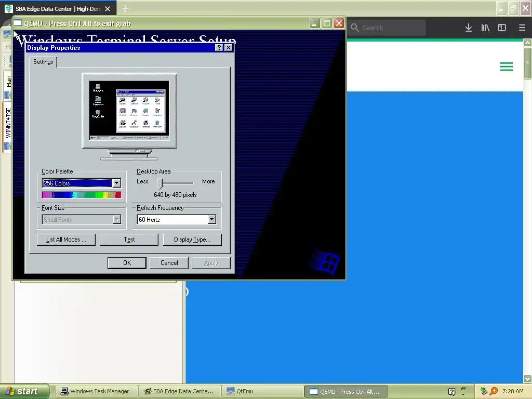Click the Test button
This screenshot has width=532, height=399.
coord(129,240)
